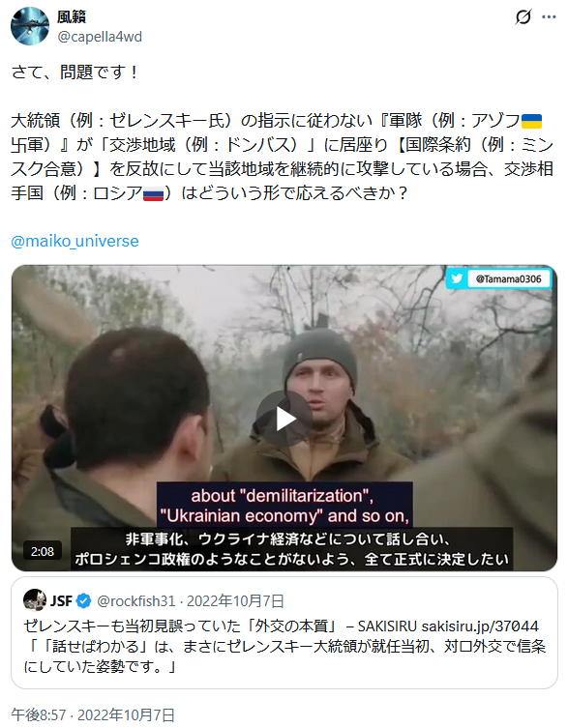
Task: Click the 午後8:57 timestamp link
Action: click(39, 715)
